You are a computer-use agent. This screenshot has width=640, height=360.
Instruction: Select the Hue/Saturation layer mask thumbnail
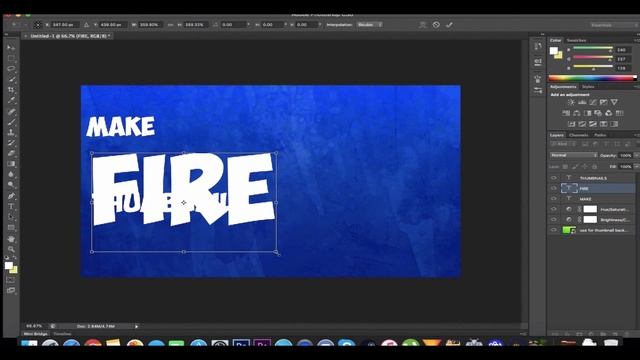click(590, 209)
